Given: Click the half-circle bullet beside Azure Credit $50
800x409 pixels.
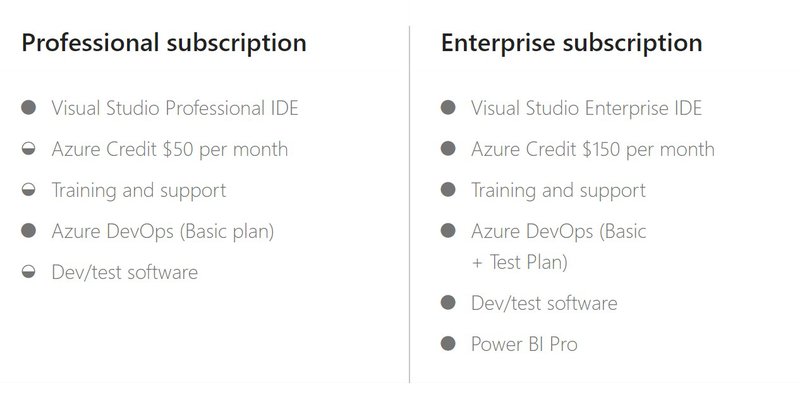Looking at the screenshot, I should click(x=29, y=149).
